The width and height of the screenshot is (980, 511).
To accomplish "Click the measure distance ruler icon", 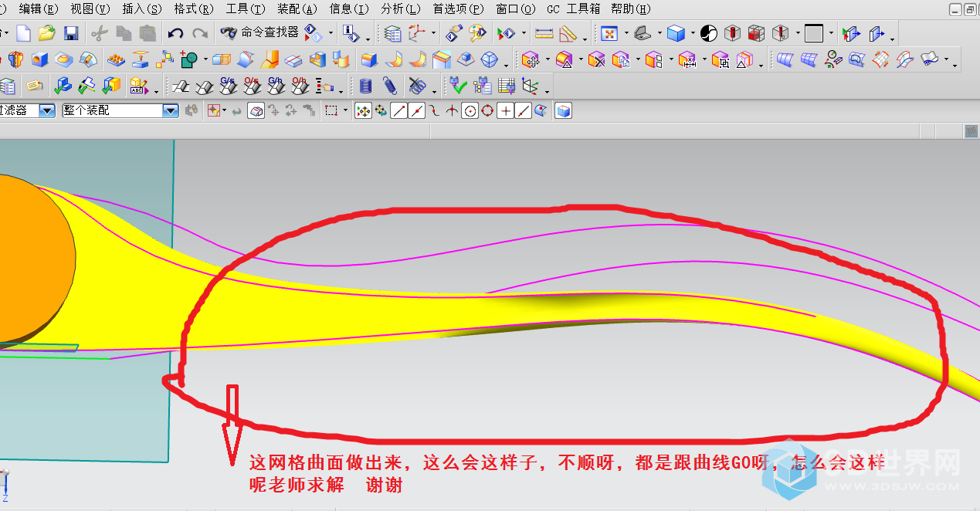I will (544, 33).
